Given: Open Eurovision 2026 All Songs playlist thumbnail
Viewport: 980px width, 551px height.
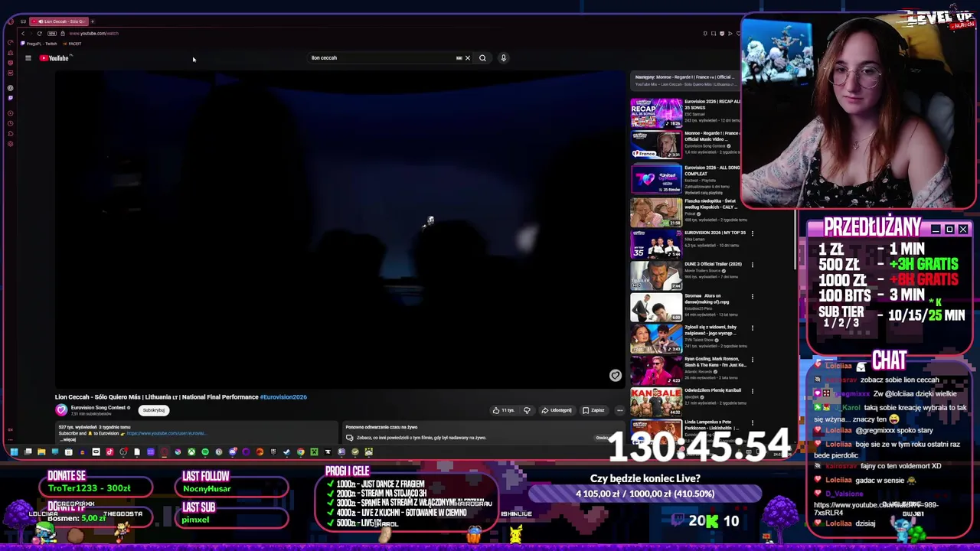Looking at the screenshot, I should point(656,179).
